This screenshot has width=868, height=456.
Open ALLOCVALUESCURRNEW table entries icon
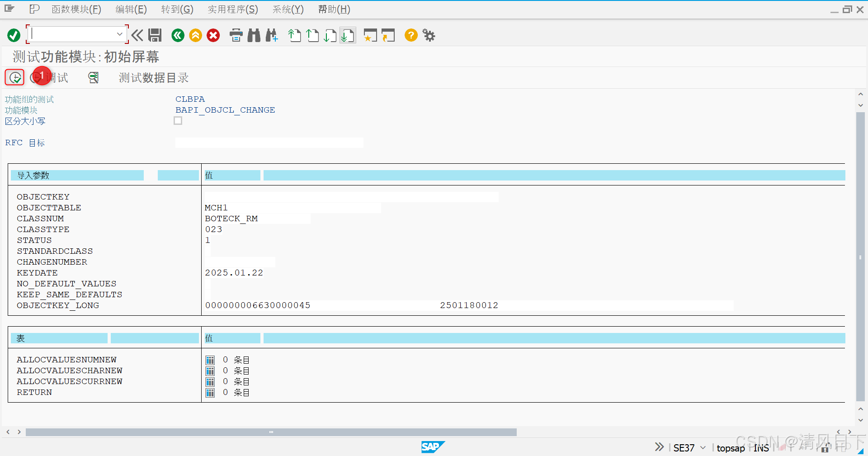[210, 382]
